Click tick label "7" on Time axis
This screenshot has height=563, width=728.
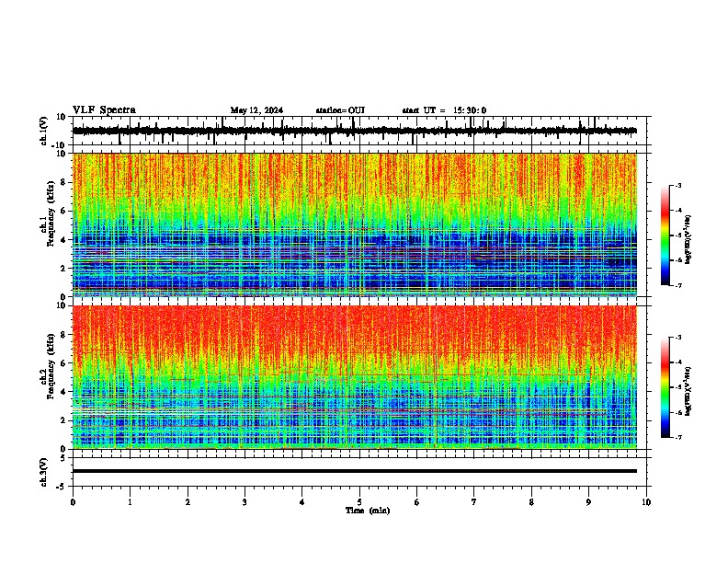(474, 502)
